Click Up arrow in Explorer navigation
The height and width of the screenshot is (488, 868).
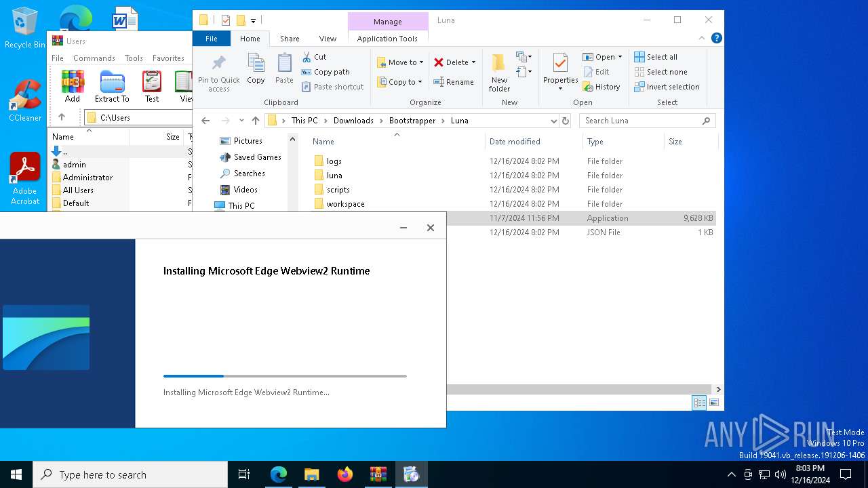(255, 121)
